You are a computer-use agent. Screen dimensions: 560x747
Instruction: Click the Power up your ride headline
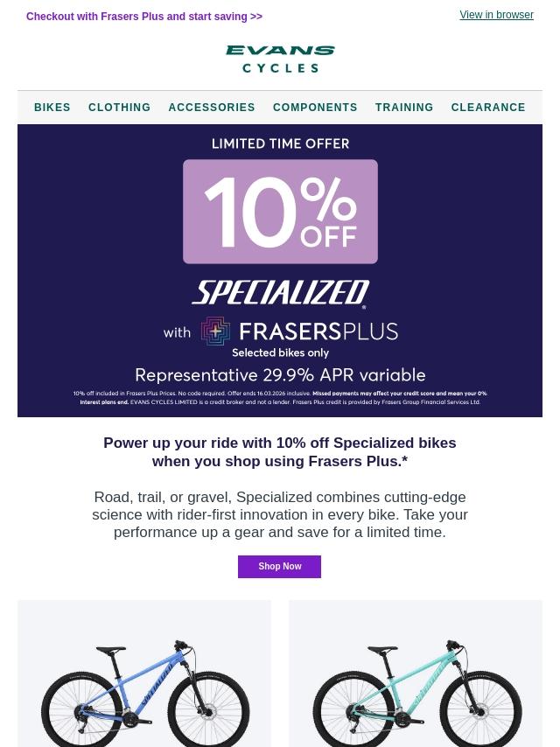[280, 452]
